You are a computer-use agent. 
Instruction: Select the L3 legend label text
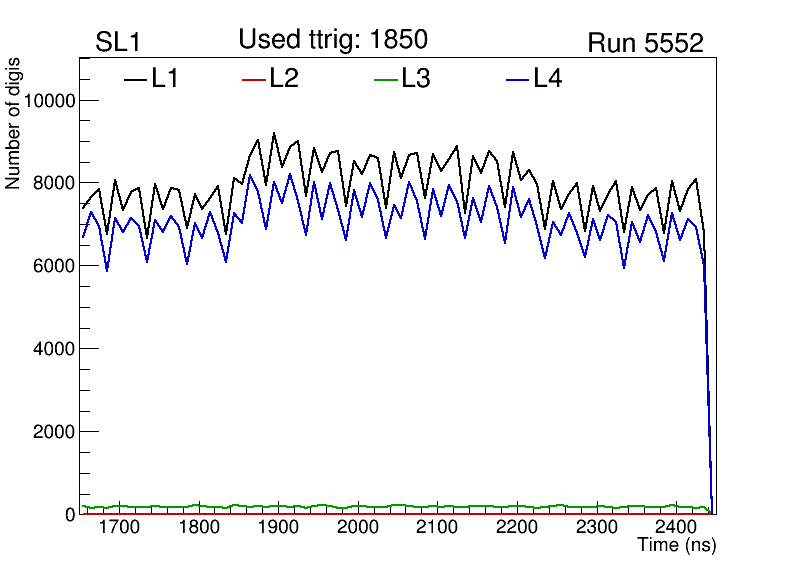click(416, 78)
